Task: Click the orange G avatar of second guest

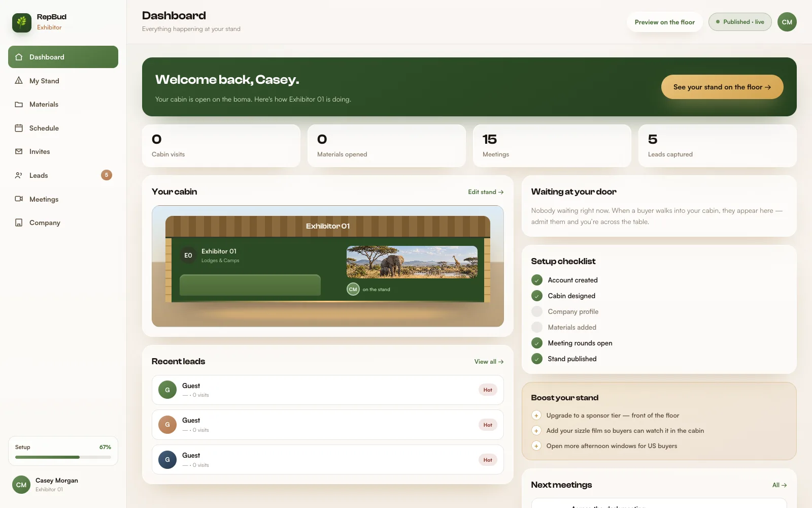Action: pyautogui.click(x=167, y=425)
